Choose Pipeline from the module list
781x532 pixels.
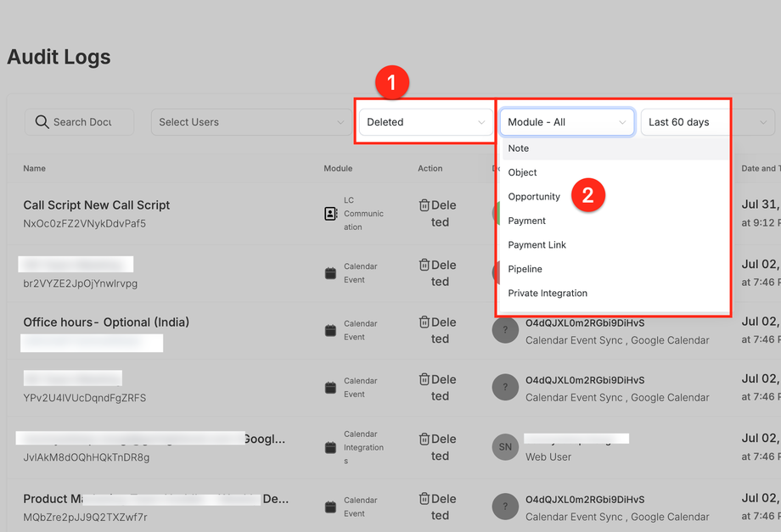click(525, 269)
